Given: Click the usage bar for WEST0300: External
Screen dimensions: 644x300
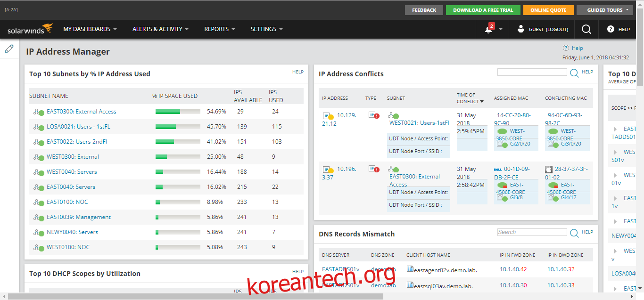Looking at the screenshot, I should [178, 157].
